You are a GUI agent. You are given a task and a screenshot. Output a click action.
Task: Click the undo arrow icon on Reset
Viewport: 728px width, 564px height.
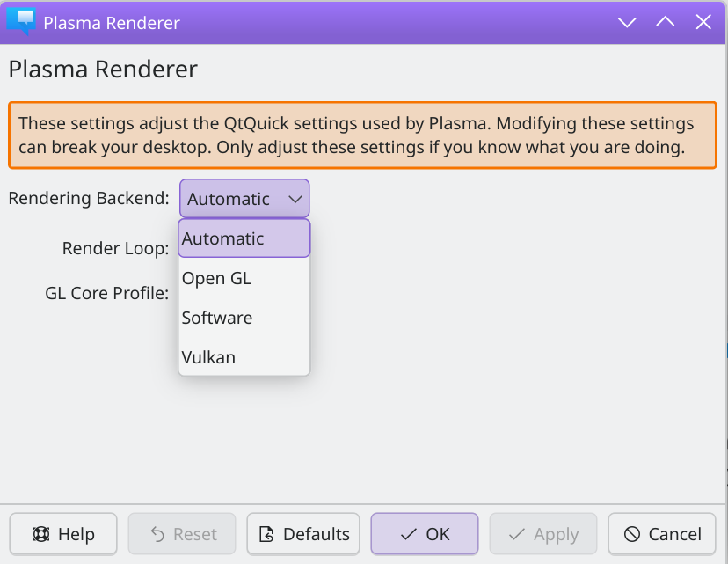tap(158, 534)
